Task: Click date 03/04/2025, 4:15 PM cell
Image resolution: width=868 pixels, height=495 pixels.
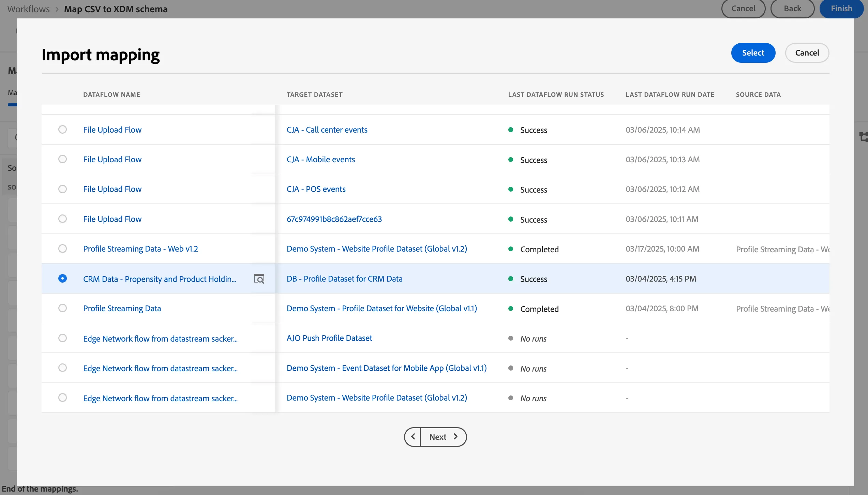Action: pos(661,279)
